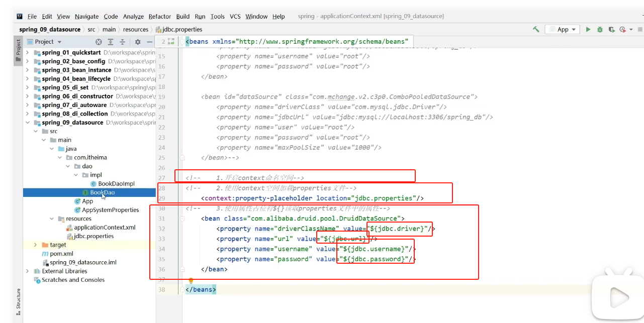Collapse the java folder node

click(x=52, y=149)
